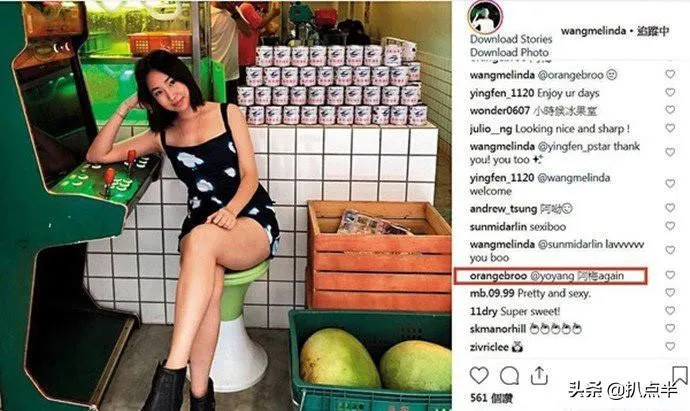Viewport: 690px width, 411px height.
Task: Save the post with the bookmark icon
Action: point(680,375)
